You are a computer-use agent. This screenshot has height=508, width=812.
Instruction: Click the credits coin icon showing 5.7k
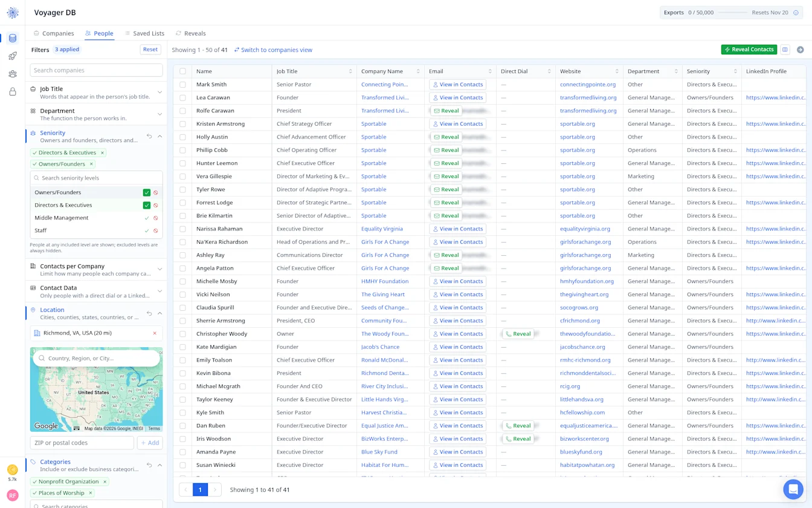click(x=13, y=470)
